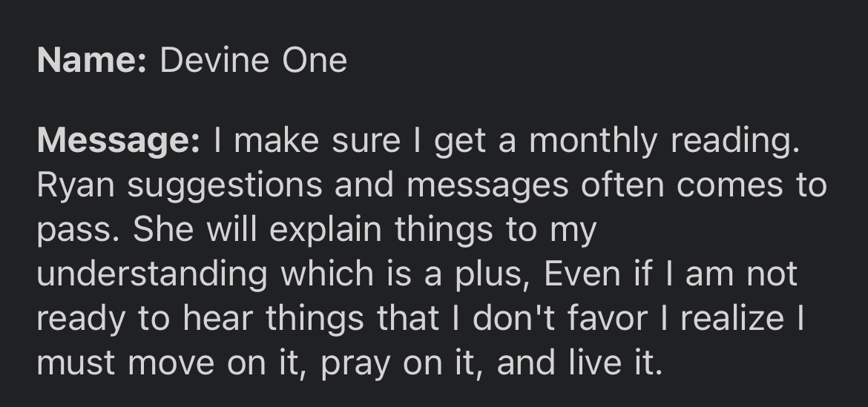Click the word "realize"
Viewport: 868px width, 407px height.
(x=732, y=318)
